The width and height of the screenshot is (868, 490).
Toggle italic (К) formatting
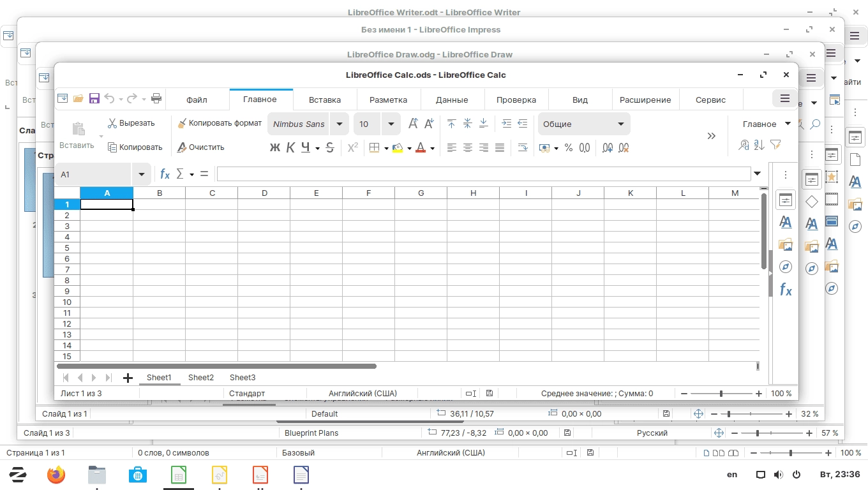pyautogui.click(x=290, y=148)
